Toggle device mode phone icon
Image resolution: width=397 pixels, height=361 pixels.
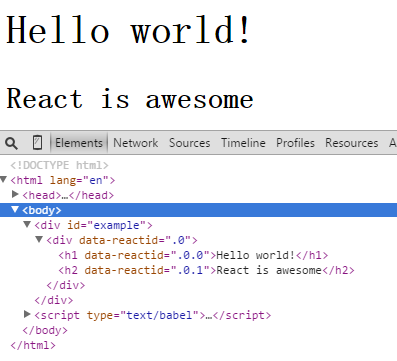37,143
